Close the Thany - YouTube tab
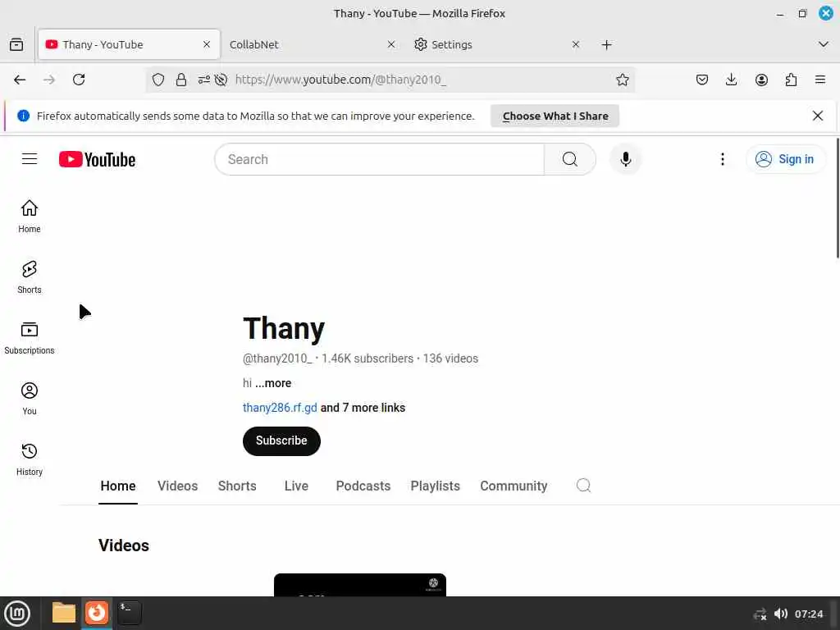This screenshot has width=840, height=630. pos(207,44)
